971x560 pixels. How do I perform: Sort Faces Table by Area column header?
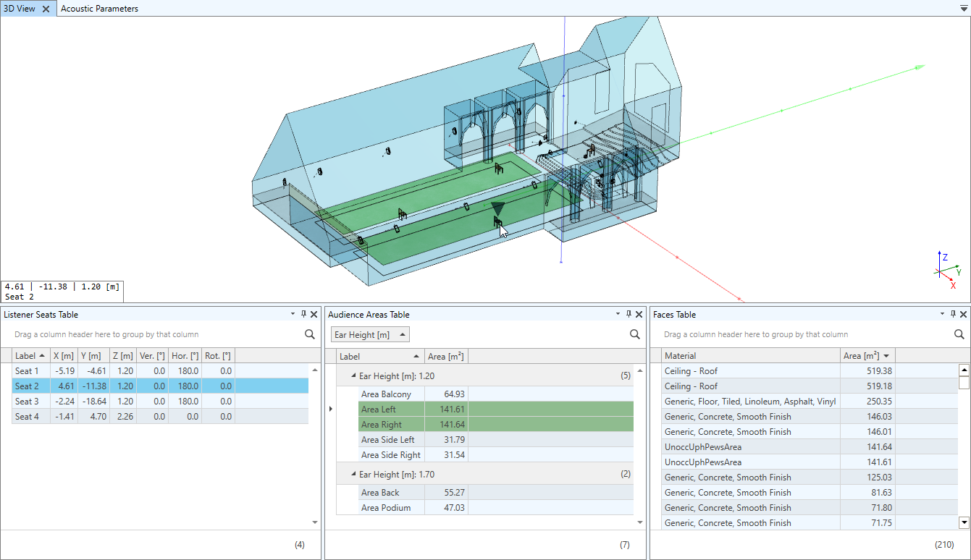867,355
